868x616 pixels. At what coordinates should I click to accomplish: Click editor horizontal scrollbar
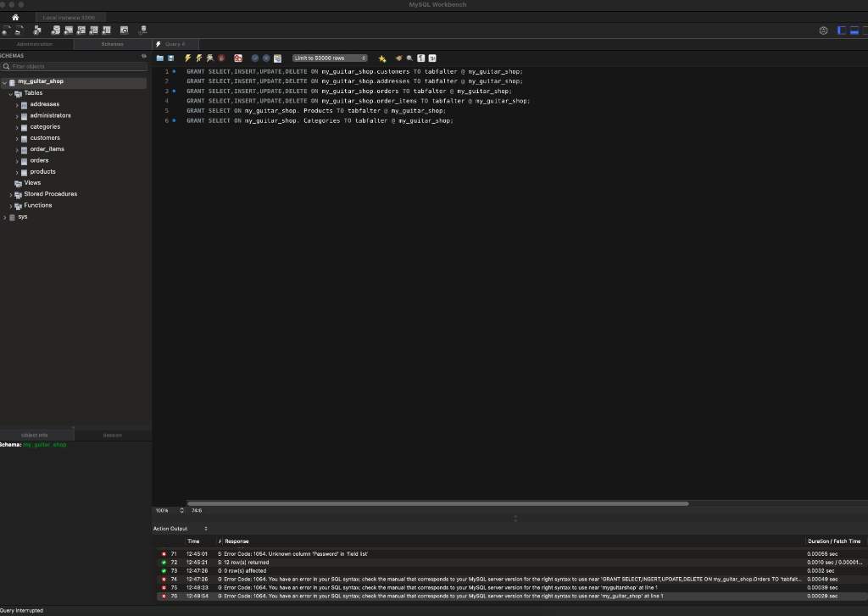pos(438,503)
